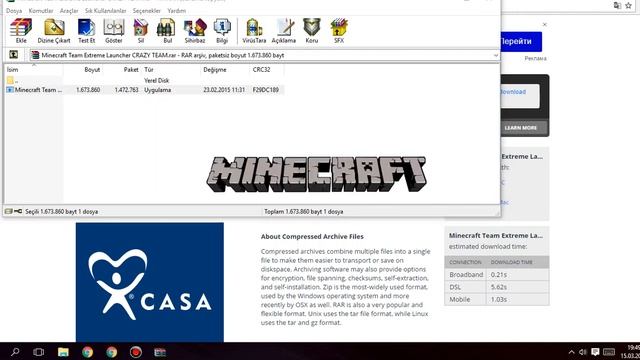Open the Bul find tool
Viewport: 640px width, 360px height.
[x=167, y=31]
